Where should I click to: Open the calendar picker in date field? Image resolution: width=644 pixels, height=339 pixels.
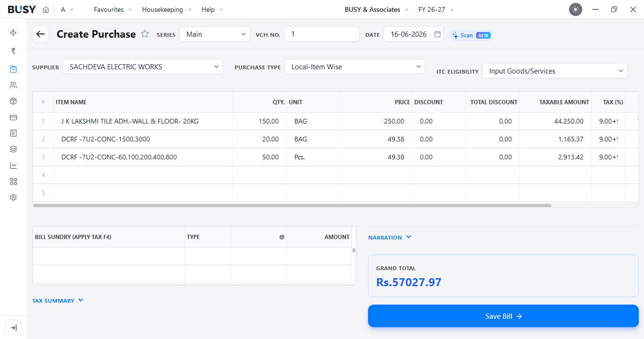(x=437, y=34)
